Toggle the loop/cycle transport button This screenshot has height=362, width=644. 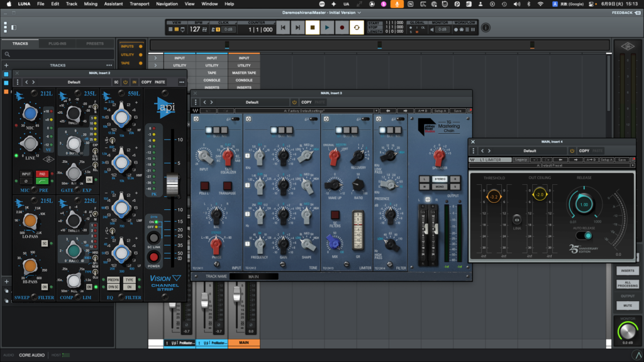coord(357,28)
